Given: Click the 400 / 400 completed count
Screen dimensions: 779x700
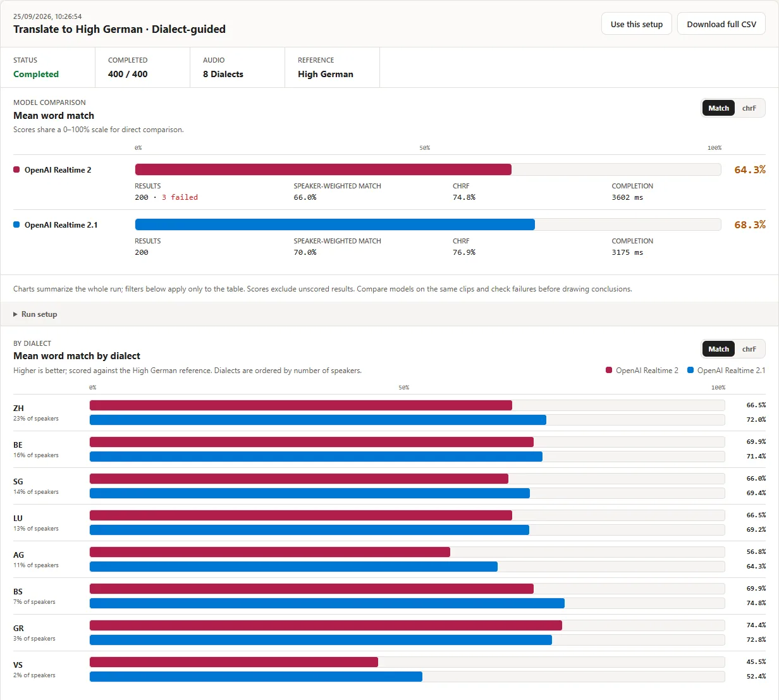Looking at the screenshot, I should point(128,74).
